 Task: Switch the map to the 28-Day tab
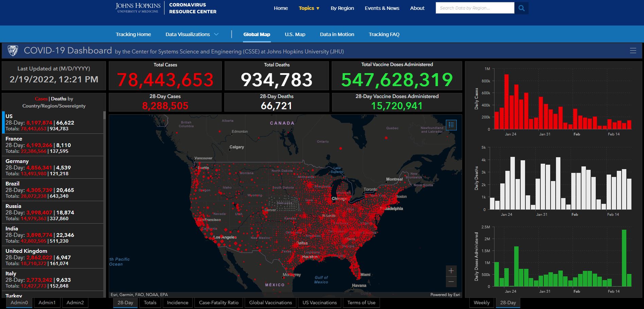pos(125,303)
